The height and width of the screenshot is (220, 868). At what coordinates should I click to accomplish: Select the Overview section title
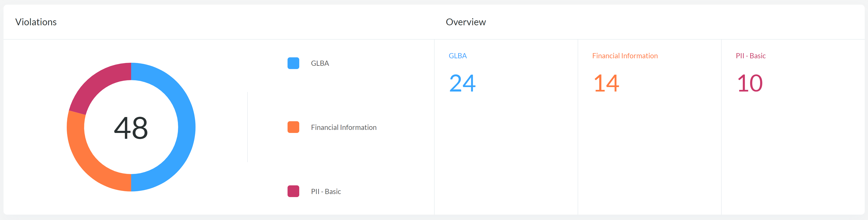click(466, 22)
